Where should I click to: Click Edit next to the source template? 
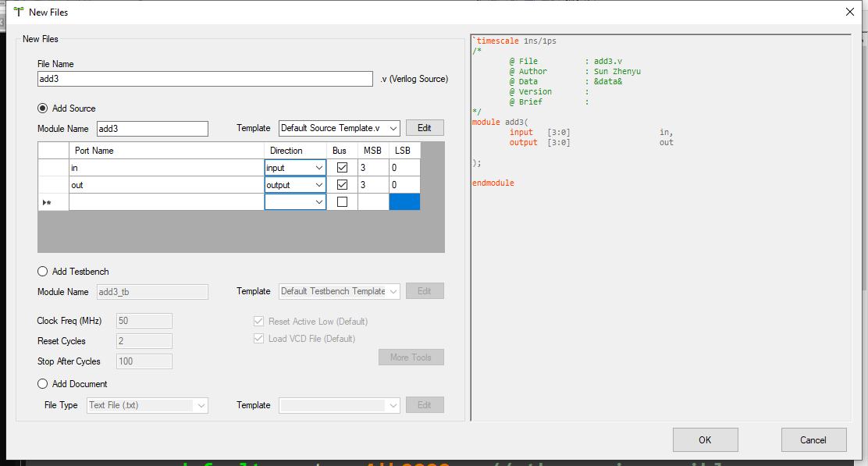tap(425, 128)
